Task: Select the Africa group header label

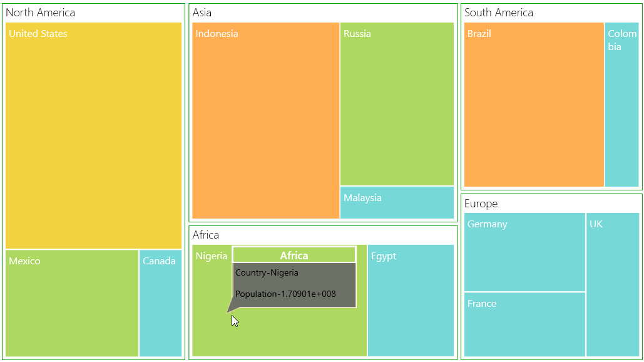Action: [206, 235]
